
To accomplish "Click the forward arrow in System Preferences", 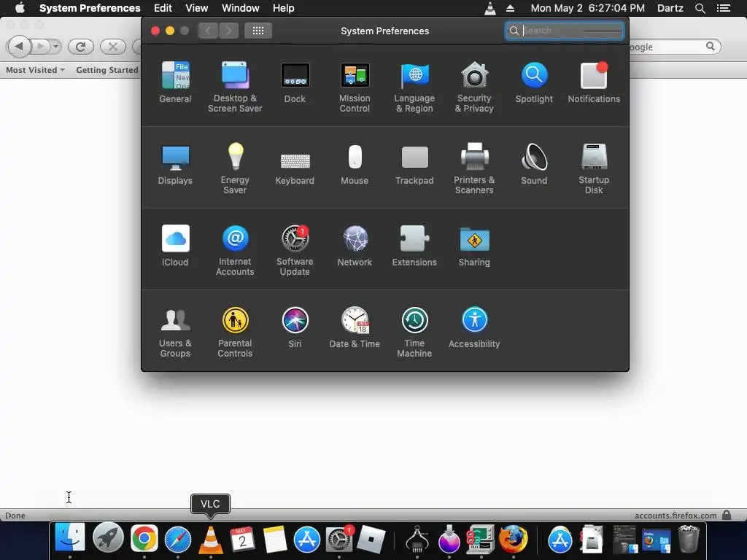I will pos(228,31).
